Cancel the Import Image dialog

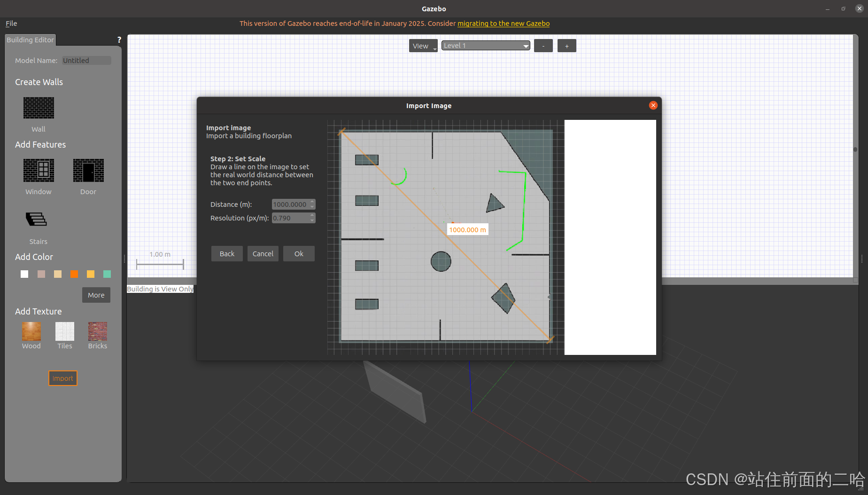[263, 254]
